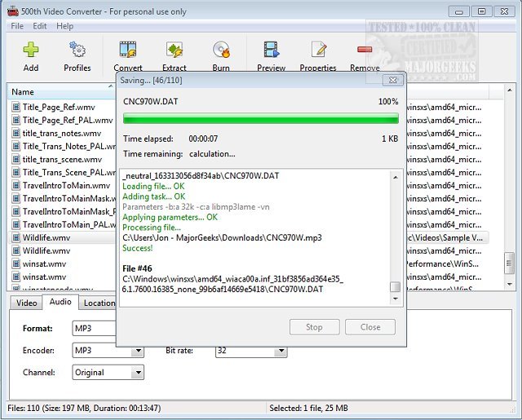The width and height of the screenshot is (522, 420).
Task: Select TravelIntroToMain_PAL file row
Action: click(x=69, y=224)
